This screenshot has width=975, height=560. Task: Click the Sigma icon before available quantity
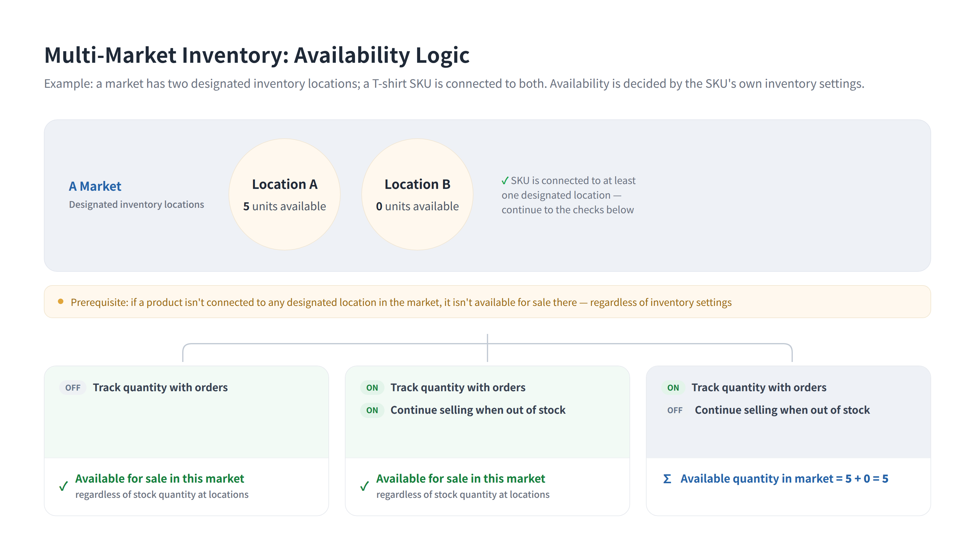(667, 479)
